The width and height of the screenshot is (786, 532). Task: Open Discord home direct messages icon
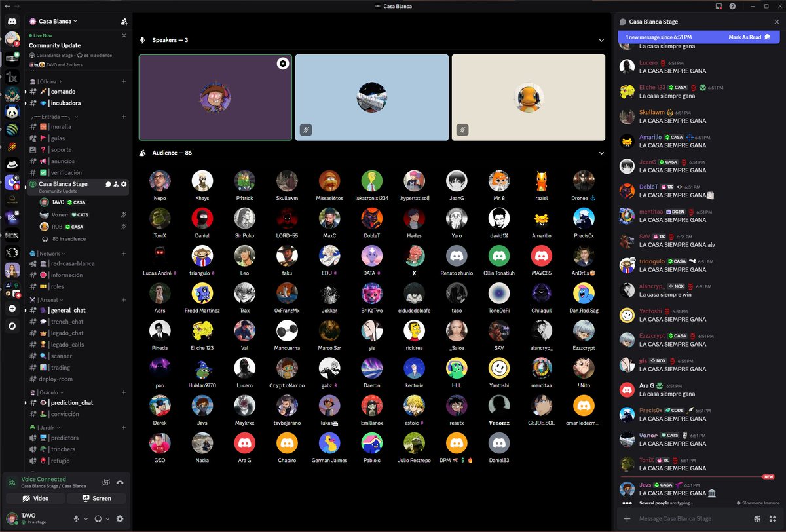point(12,21)
